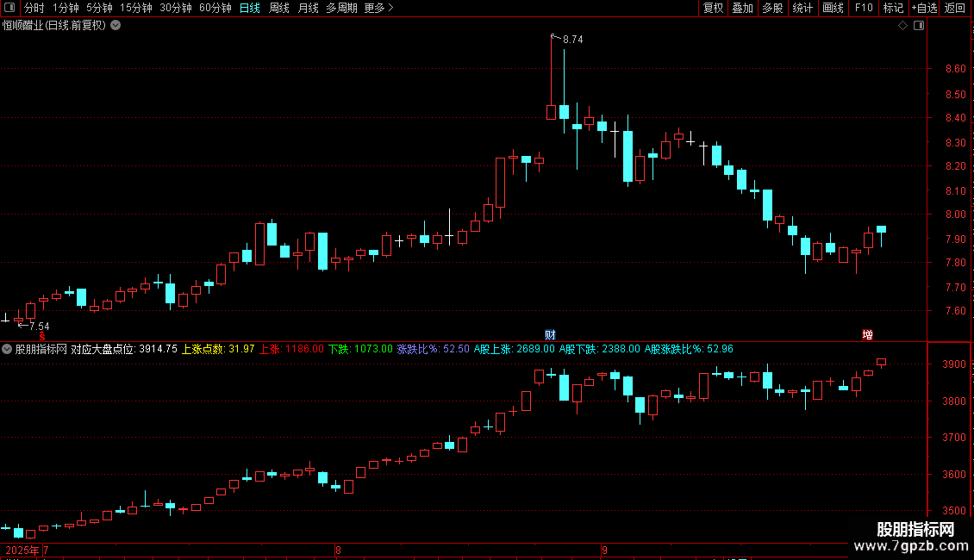Click 返回 to go back
This screenshot has width=974, height=560.
(955, 8)
